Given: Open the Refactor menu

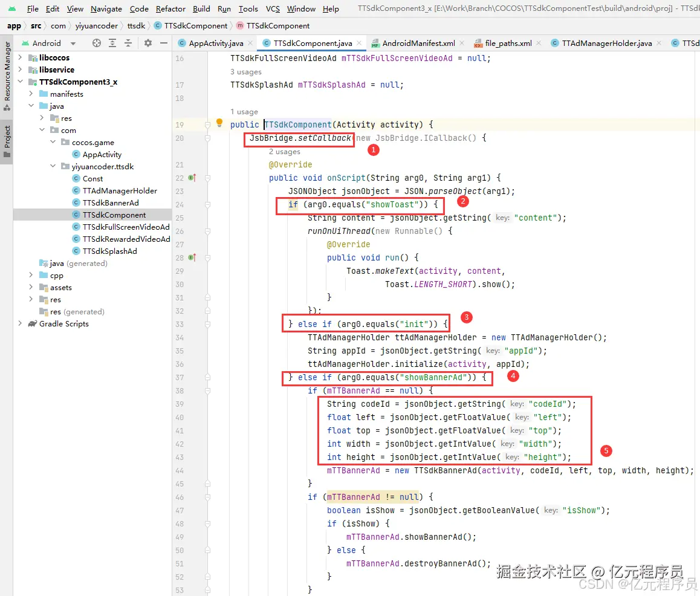Looking at the screenshot, I should coord(170,9).
